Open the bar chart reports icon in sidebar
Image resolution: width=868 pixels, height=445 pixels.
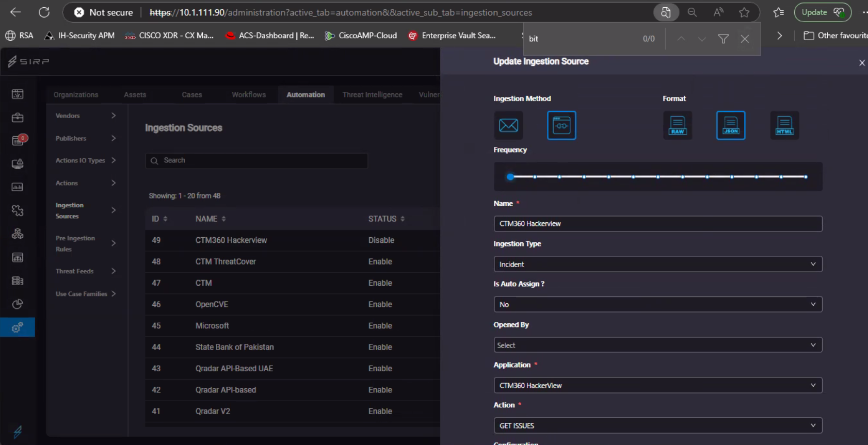pos(18,187)
